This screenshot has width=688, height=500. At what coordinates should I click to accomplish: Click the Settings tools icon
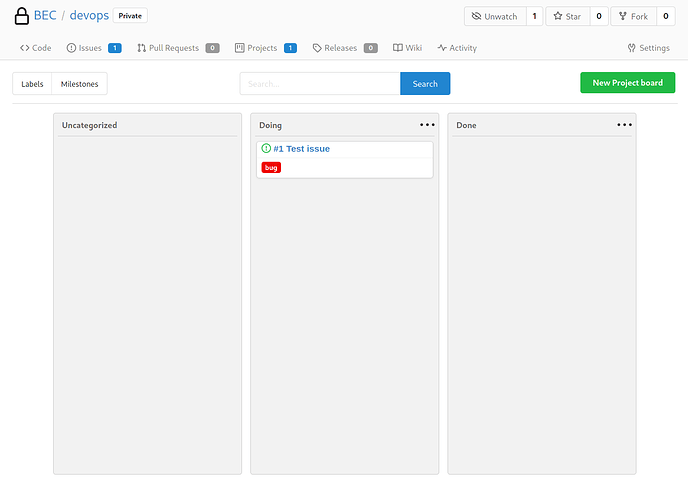coord(631,48)
